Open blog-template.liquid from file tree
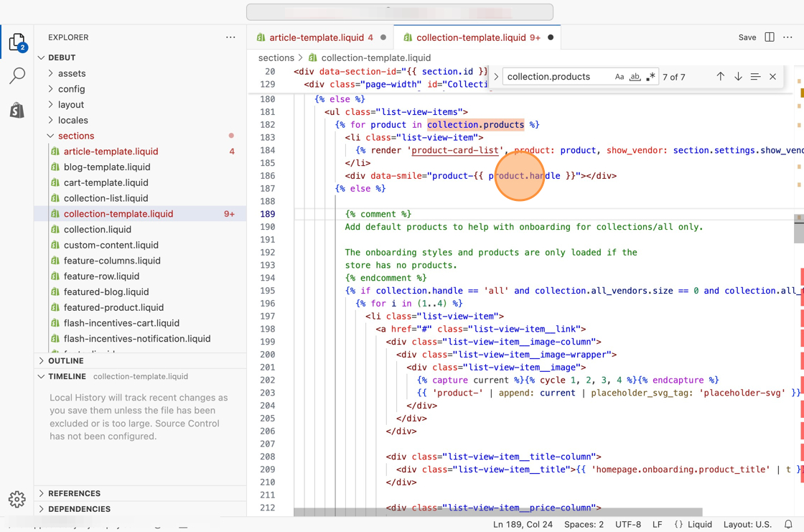The image size is (804, 532). click(x=107, y=167)
